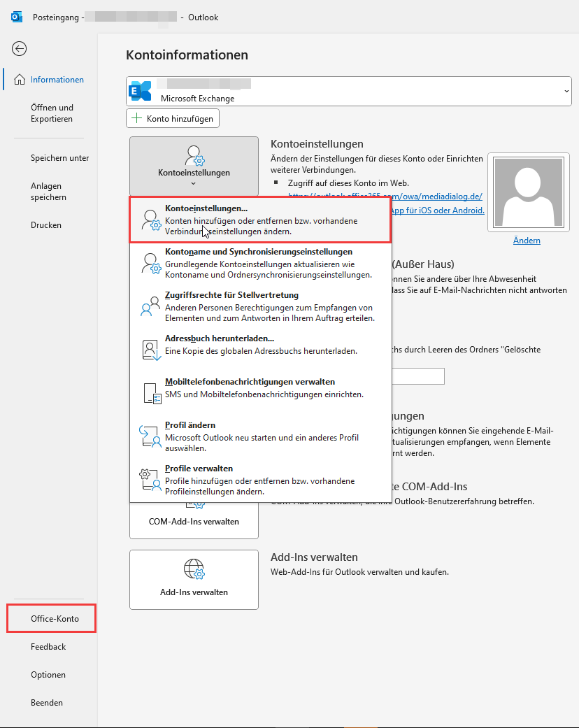Click the Microsoft Exchange account label

point(197,99)
